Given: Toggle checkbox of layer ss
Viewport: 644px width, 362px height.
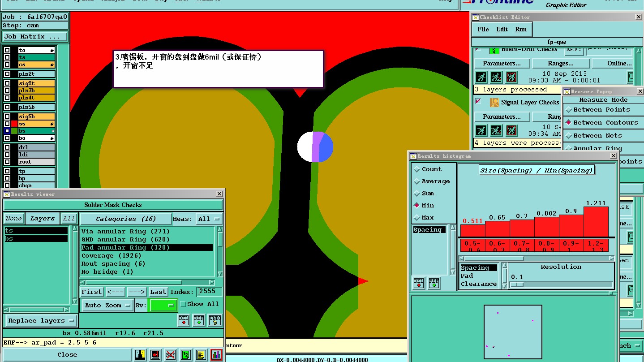Looking at the screenshot, I should click(7, 124).
